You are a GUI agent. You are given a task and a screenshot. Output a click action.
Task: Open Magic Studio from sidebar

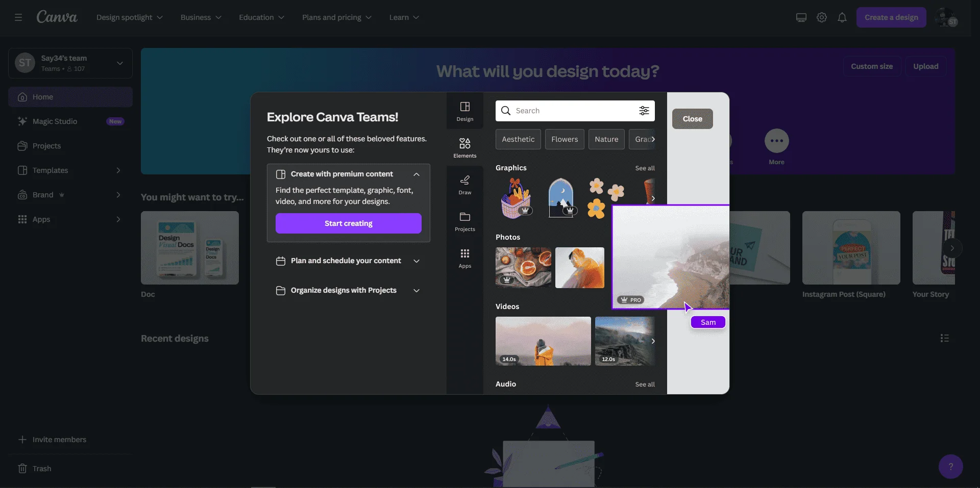tap(70, 121)
